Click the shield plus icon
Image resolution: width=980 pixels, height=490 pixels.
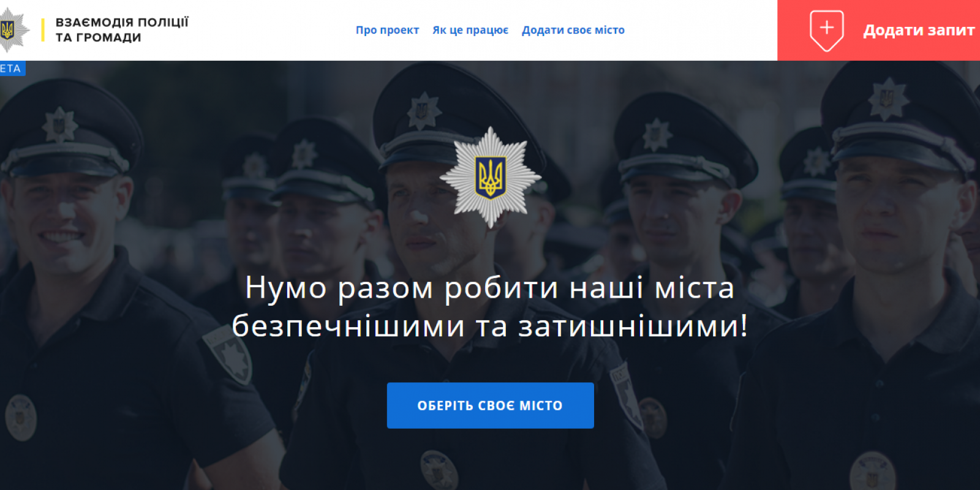(x=827, y=30)
